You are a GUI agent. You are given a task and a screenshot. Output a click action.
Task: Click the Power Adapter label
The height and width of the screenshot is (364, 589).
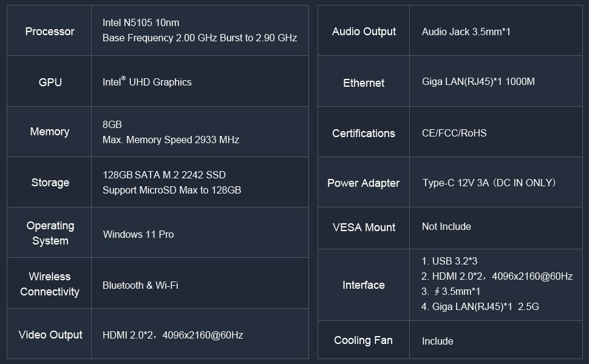coord(364,183)
